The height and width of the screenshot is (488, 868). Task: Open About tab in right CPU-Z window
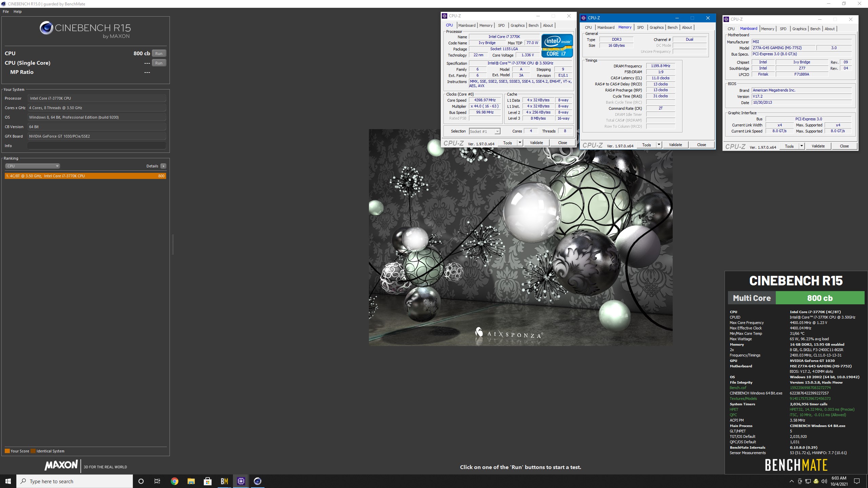tap(830, 29)
